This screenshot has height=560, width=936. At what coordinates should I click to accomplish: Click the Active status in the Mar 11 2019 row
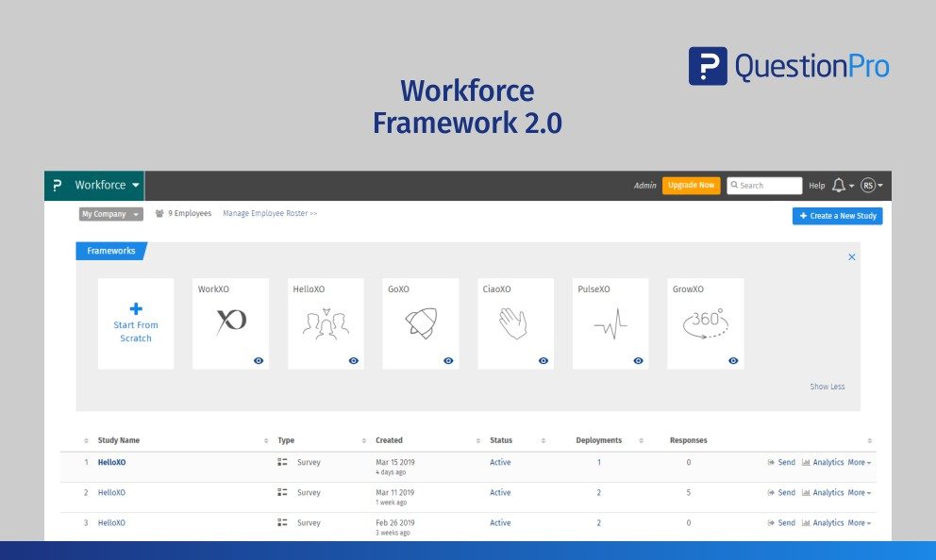(x=500, y=493)
